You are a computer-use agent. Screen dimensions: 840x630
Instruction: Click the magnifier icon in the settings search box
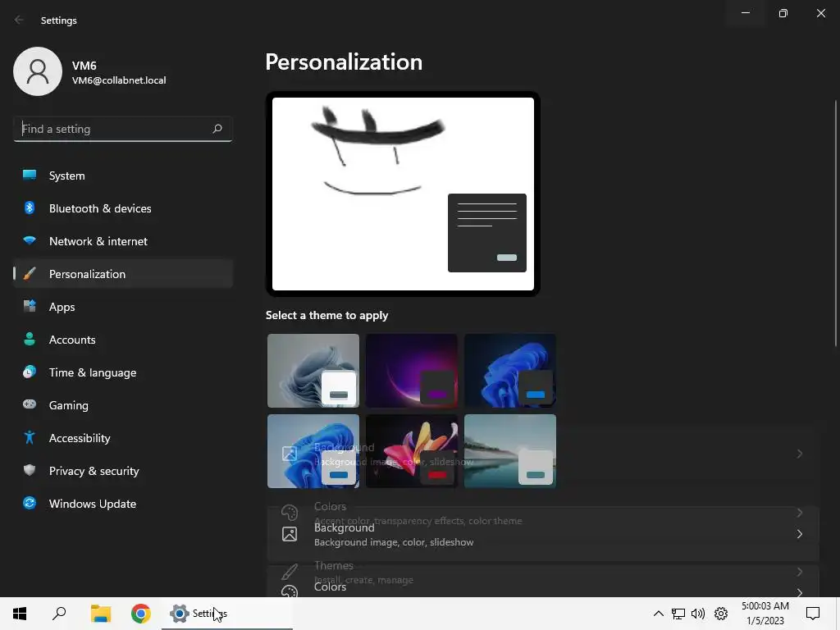[217, 129]
